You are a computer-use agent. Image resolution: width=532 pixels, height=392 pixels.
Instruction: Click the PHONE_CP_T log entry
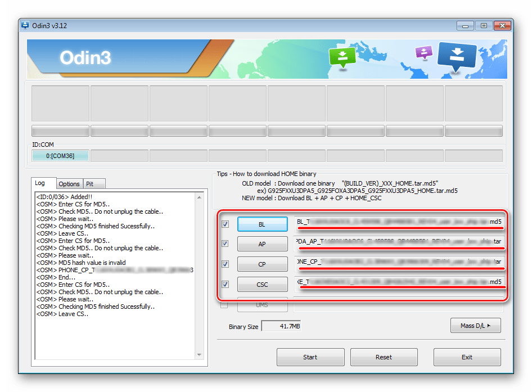[115, 270]
